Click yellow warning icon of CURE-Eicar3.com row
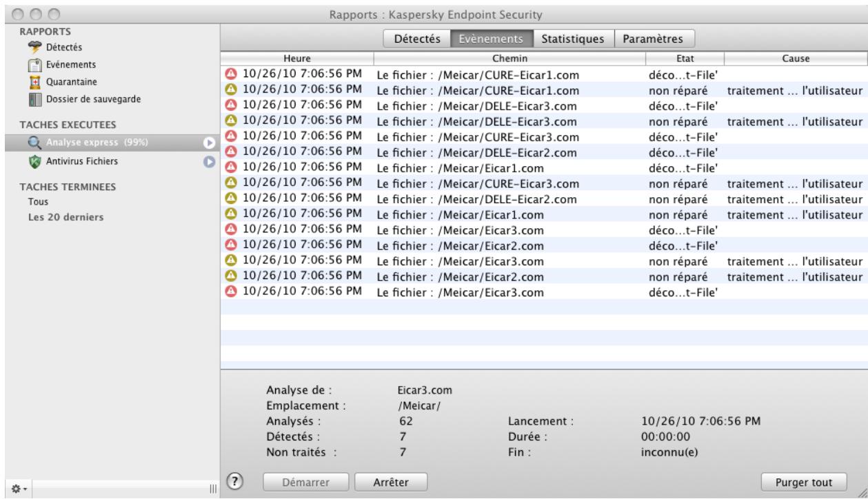 (230, 182)
